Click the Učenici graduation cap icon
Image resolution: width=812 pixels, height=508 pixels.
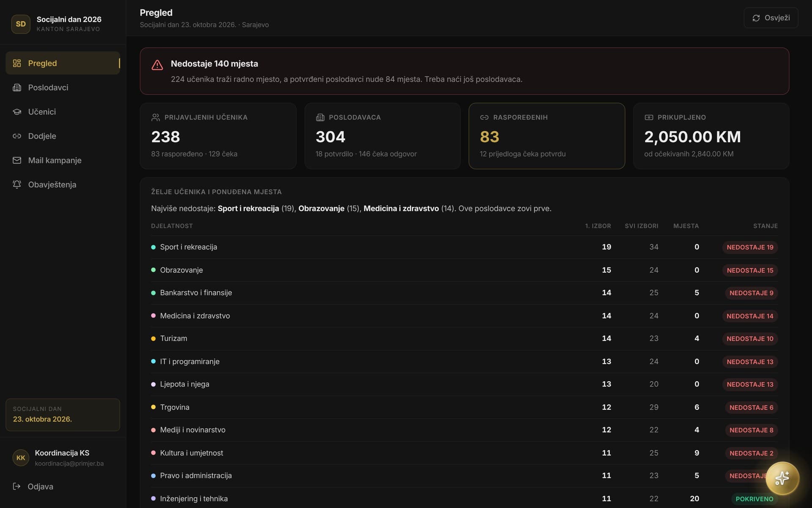(17, 112)
